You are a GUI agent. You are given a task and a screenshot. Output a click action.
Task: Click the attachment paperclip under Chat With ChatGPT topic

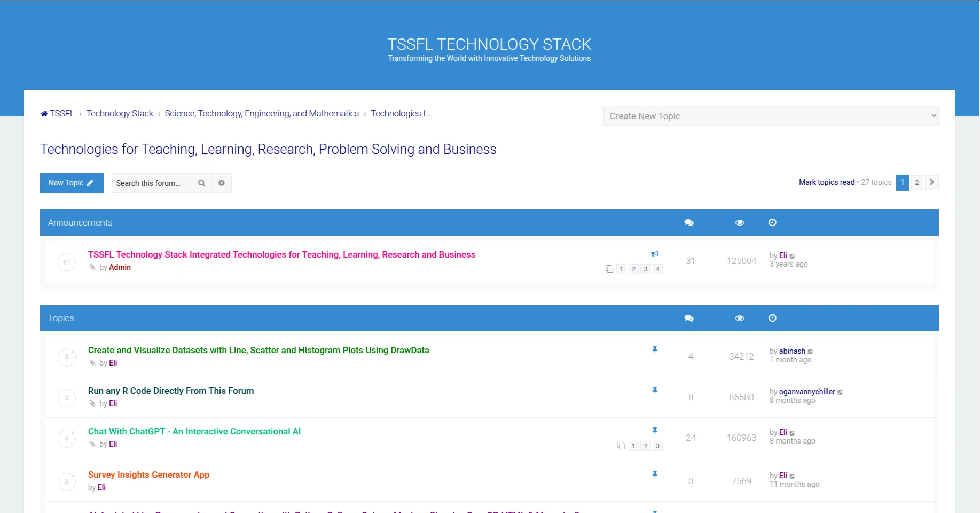point(92,444)
